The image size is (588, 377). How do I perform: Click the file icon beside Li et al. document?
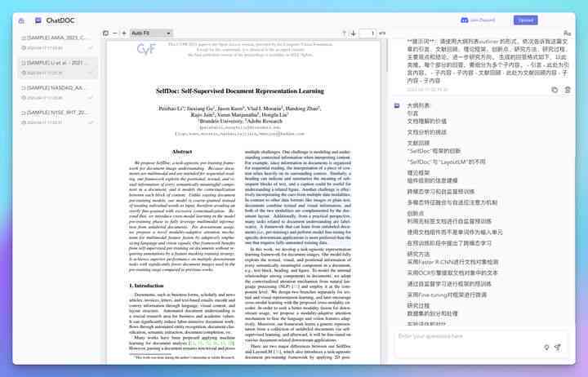point(24,63)
